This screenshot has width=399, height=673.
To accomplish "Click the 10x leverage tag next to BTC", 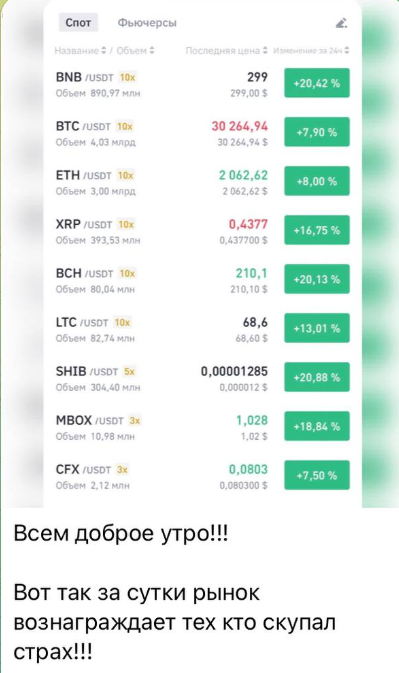I will [125, 127].
